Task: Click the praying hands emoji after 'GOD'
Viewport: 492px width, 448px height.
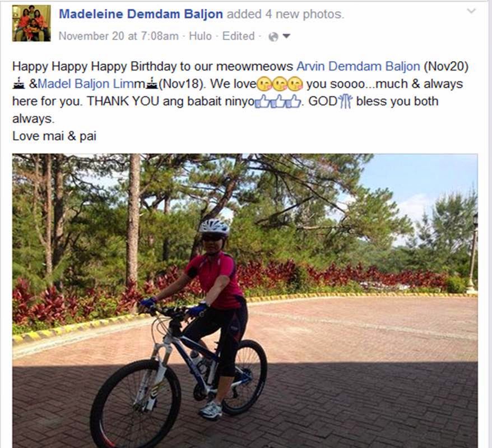Action: (x=346, y=101)
